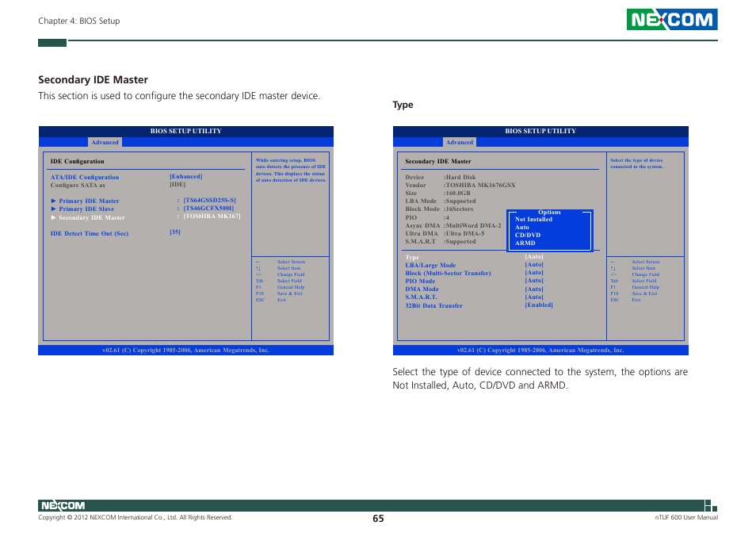Viewport: 756px width, 533px height.
Task: Click page number 65
Action: coord(378,519)
